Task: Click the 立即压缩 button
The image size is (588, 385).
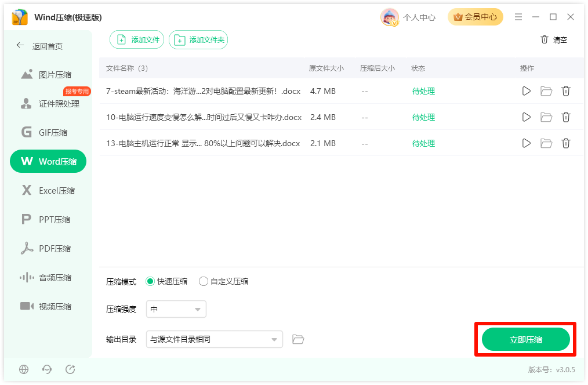Action: tap(526, 340)
